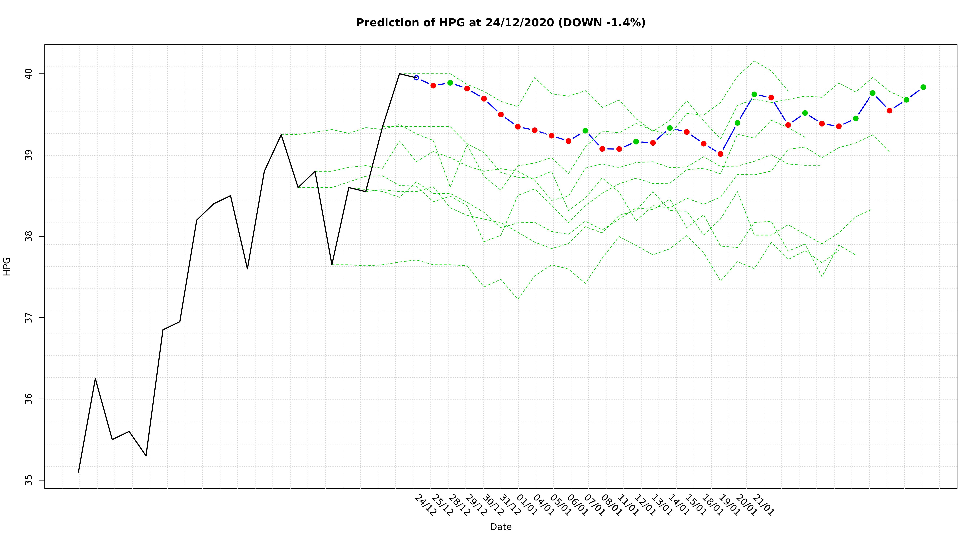Click the black line's starting point near 35
This screenshot has height=544, width=980.
tap(78, 472)
